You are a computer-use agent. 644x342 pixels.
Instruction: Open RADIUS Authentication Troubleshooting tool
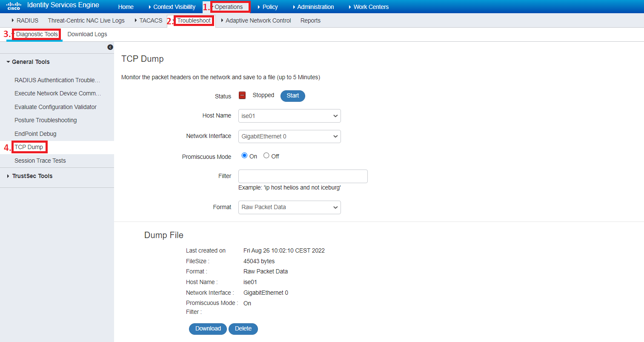[57, 80]
